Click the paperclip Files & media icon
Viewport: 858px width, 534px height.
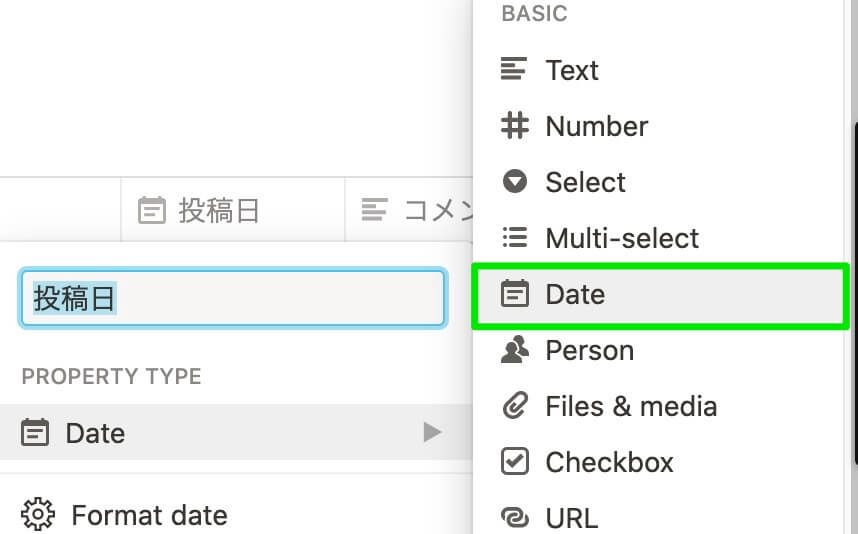tap(515, 405)
